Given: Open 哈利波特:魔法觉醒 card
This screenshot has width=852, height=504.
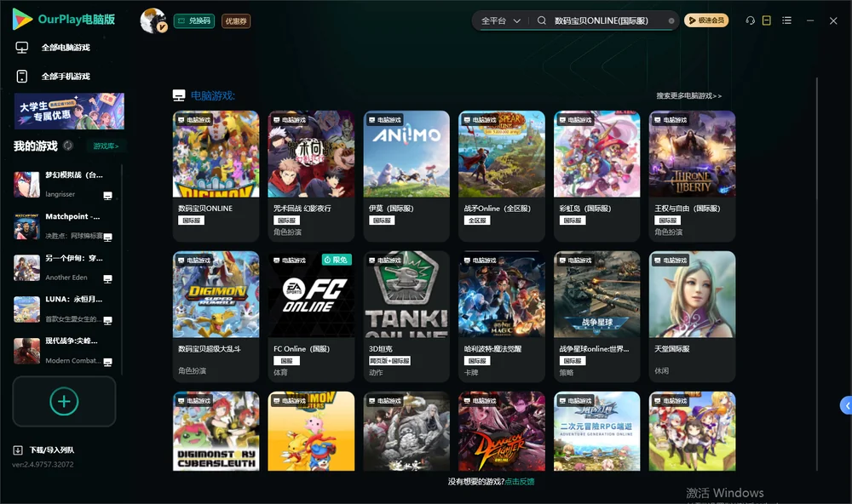Looking at the screenshot, I should (x=502, y=316).
